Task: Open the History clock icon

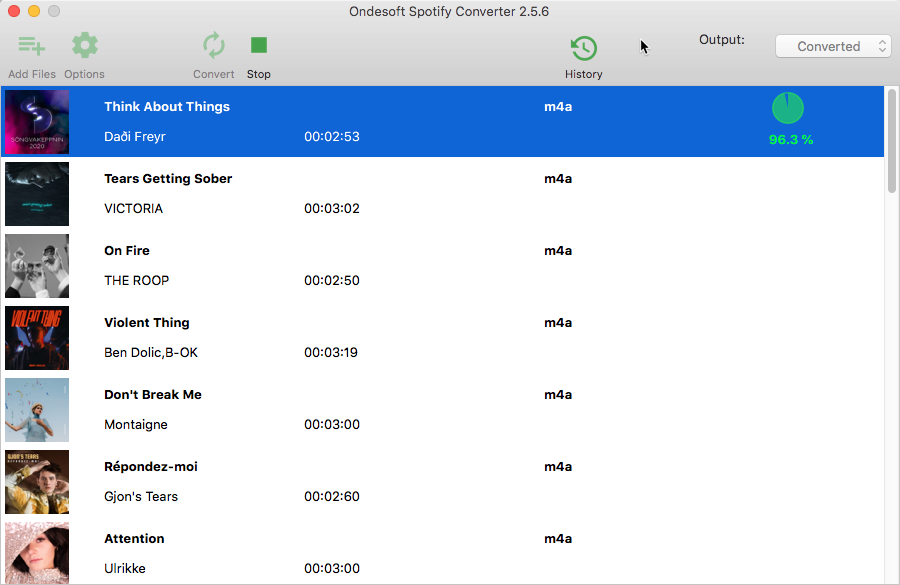Action: (x=584, y=48)
